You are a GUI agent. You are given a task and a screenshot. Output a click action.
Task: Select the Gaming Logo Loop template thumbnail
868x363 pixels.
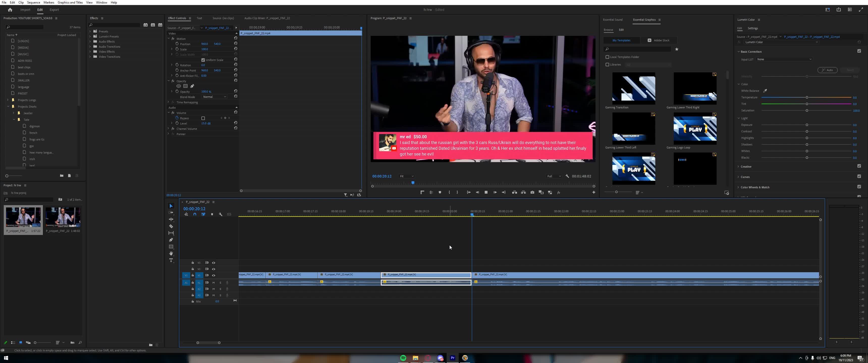[695, 129]
